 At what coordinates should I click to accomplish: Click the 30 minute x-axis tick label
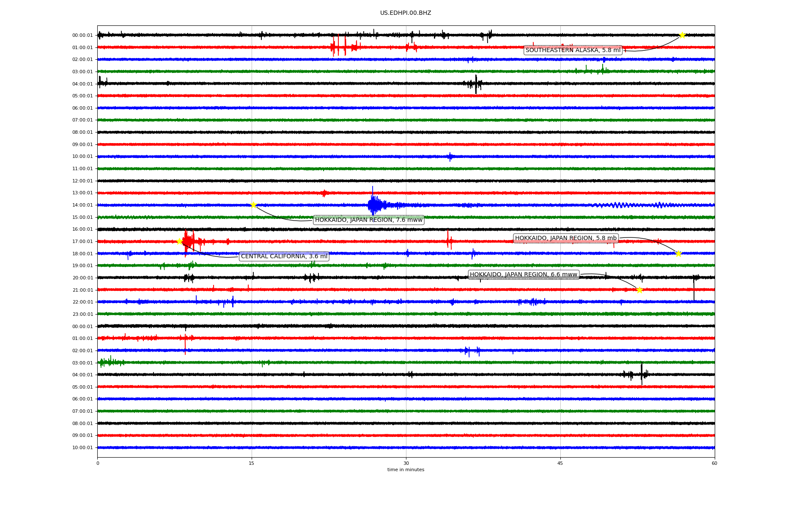click(406, 464)
